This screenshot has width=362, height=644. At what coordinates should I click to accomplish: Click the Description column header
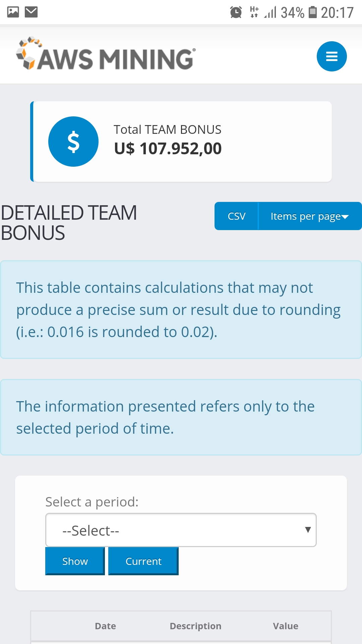point(195,626)
